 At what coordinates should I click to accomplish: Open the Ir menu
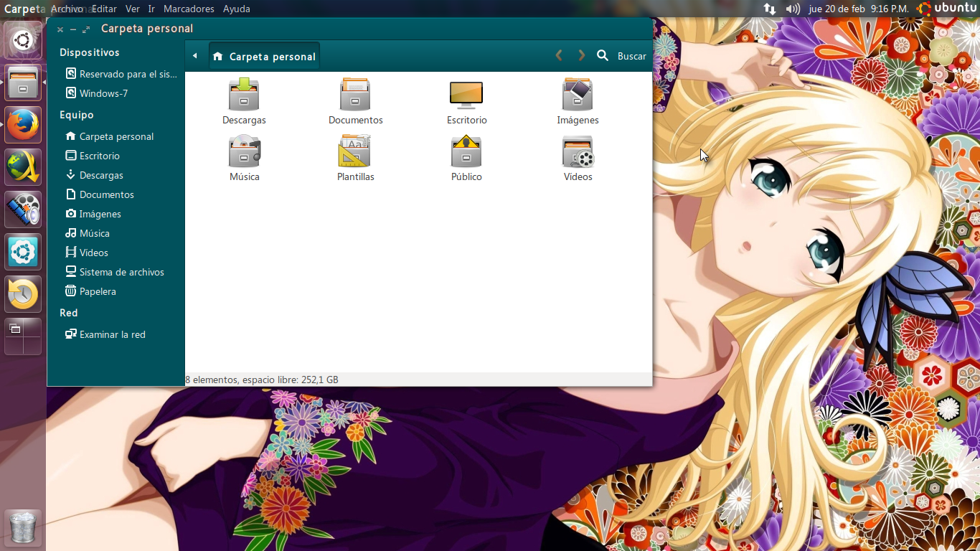click(151, 9)
